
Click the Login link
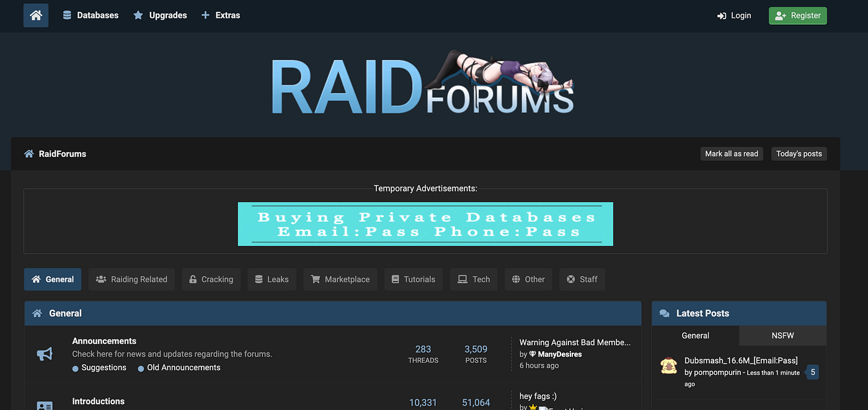[734, 15]
